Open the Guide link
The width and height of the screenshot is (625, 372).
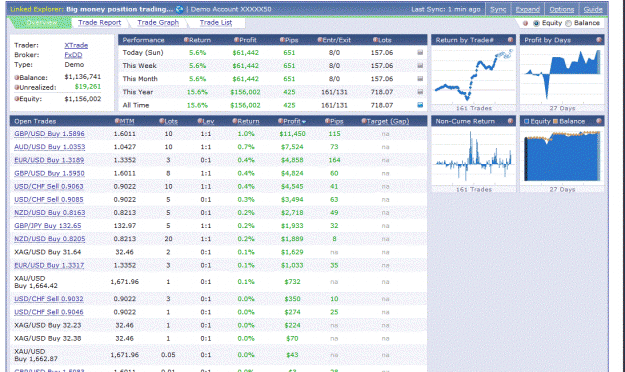click(593, 9)
